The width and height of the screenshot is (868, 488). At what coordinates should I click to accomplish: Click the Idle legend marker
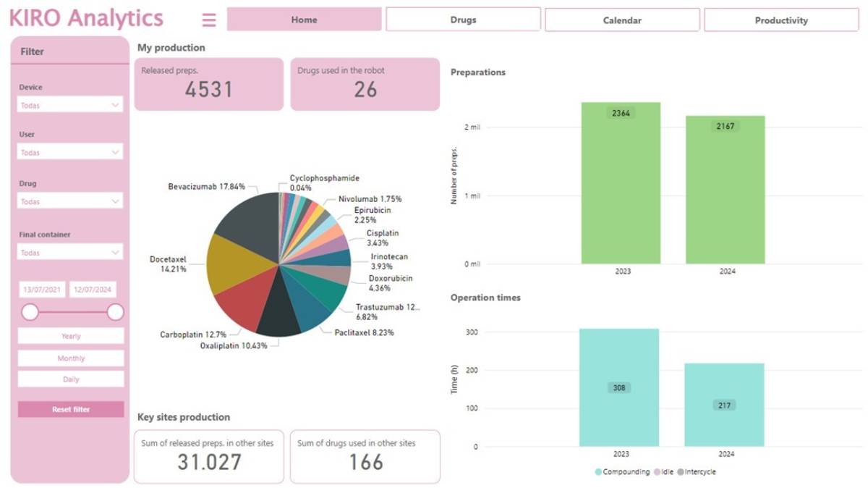coord(657,472)
